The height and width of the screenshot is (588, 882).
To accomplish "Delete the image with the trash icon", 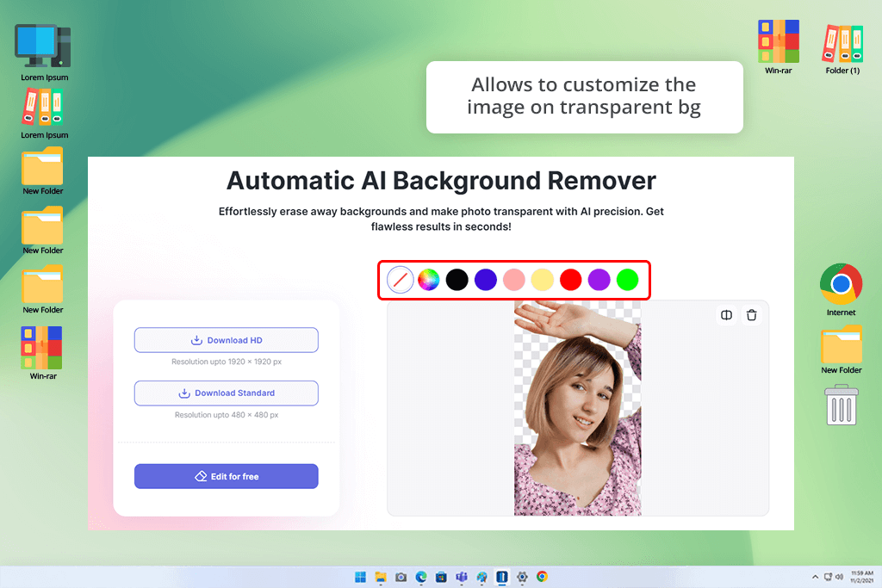I will pos(751,315).
